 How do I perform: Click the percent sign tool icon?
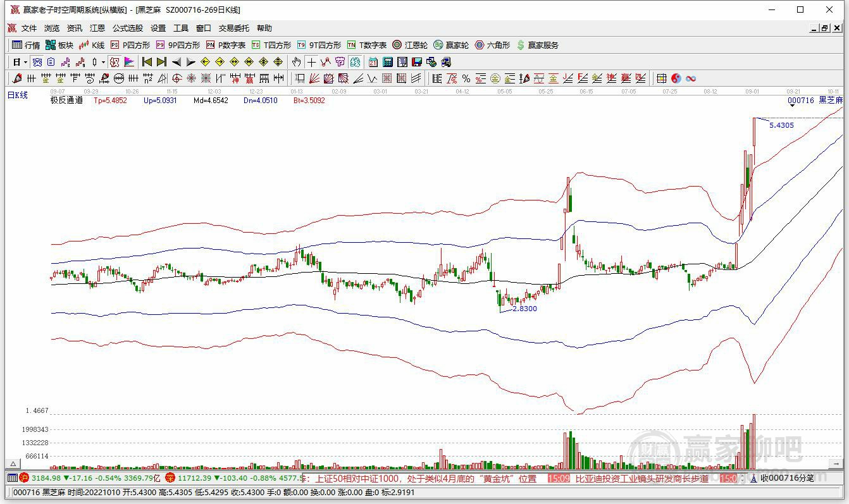pos(466,78)
